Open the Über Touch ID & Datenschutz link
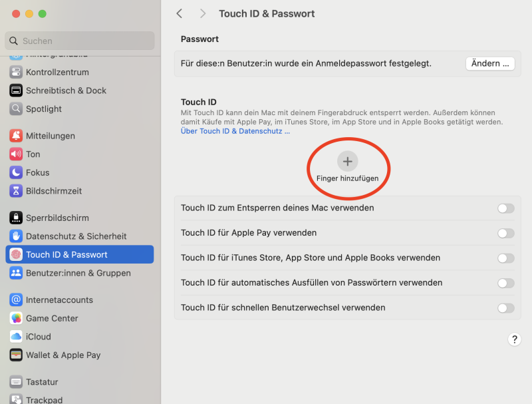The width and height of the screenshot is (532, 404). [235, 132]
